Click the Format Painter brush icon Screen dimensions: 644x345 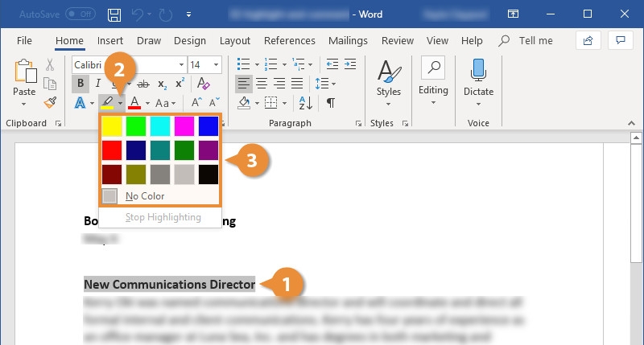tap(50, 102)
